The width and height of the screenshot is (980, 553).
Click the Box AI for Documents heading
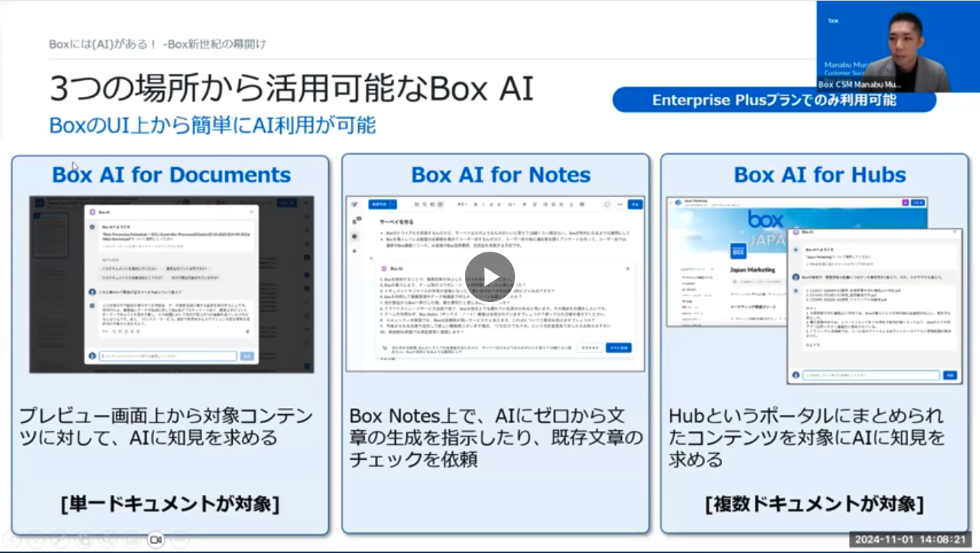171,174
